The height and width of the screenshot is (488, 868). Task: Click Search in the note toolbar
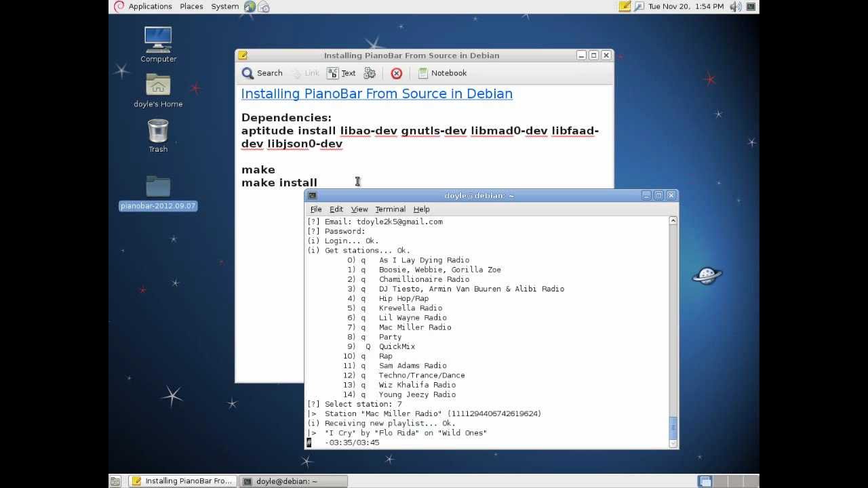[262, 73]
